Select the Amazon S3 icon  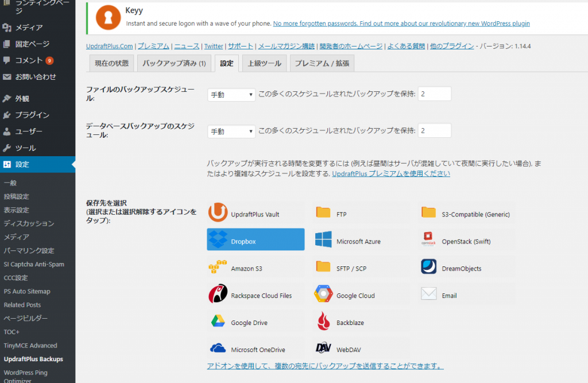(x=218, y=267)
